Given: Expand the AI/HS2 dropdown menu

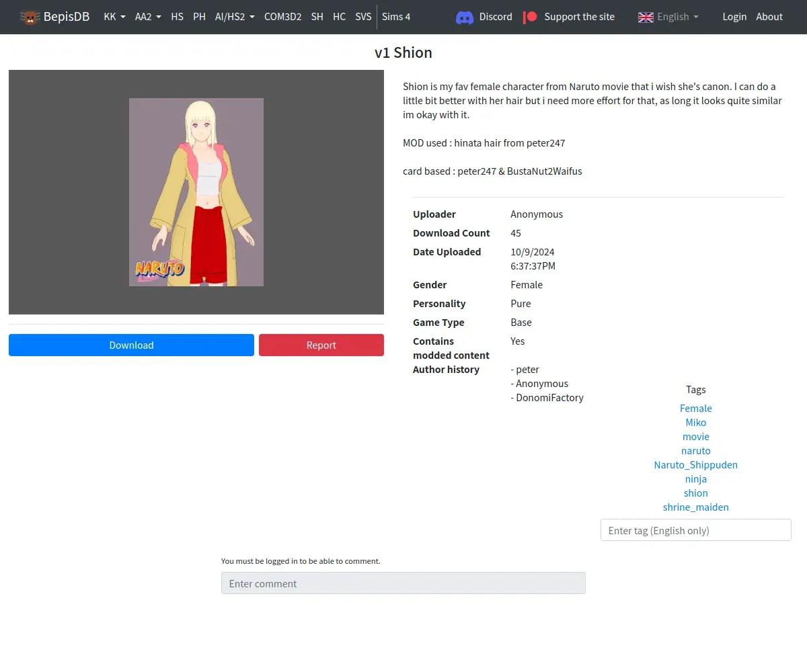Looking at the screenshot, I should point(235,17).
